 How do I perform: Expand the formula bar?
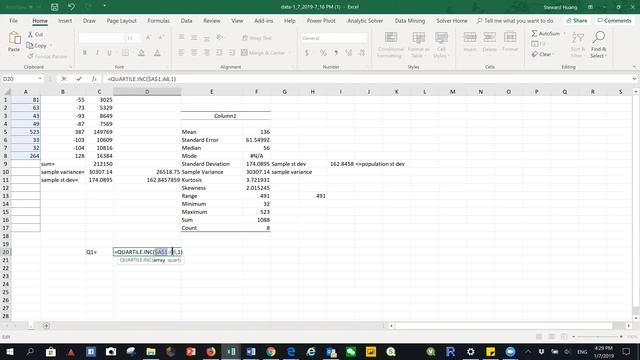[x=634, y=79]
